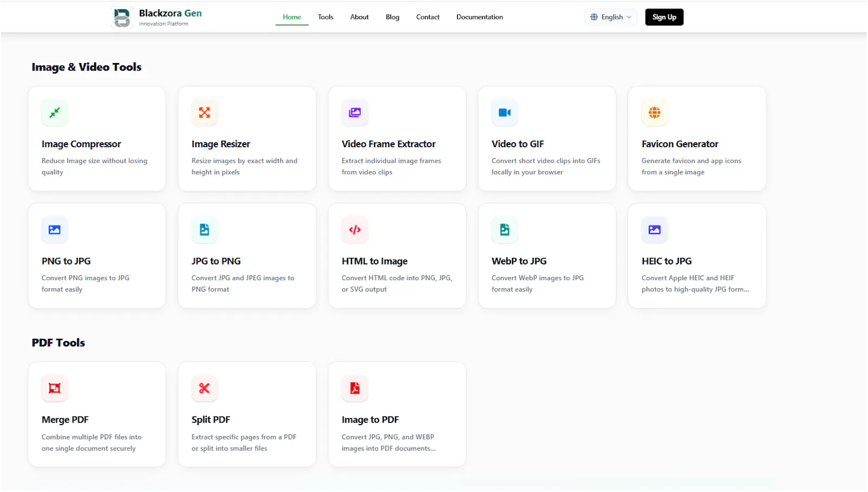
Task: Click 'Reduce Image size without losing quality' text
Action: [x=94, y=166]
